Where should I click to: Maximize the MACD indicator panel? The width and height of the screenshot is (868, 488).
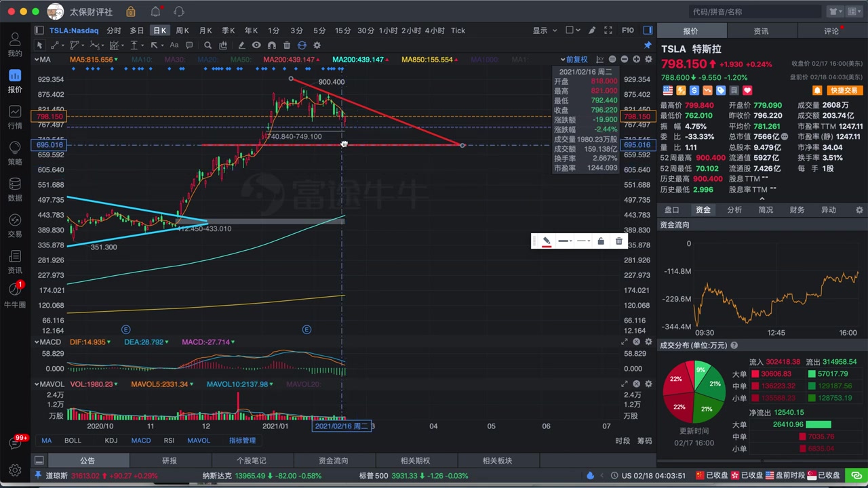[624, 342]
